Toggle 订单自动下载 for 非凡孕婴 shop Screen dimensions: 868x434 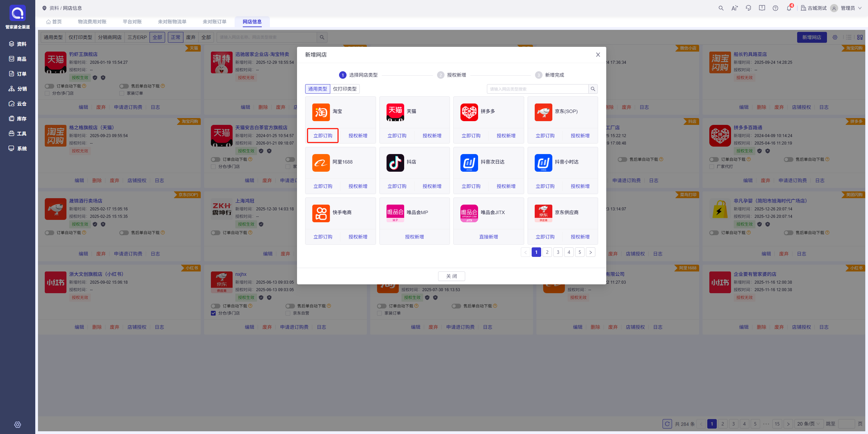point(714,233)
